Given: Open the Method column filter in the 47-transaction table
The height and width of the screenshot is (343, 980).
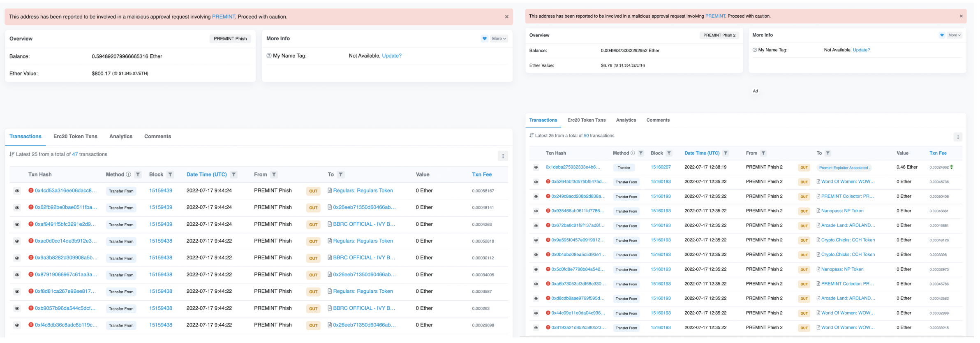Looking at the screenshot, I should click(138, 174).
